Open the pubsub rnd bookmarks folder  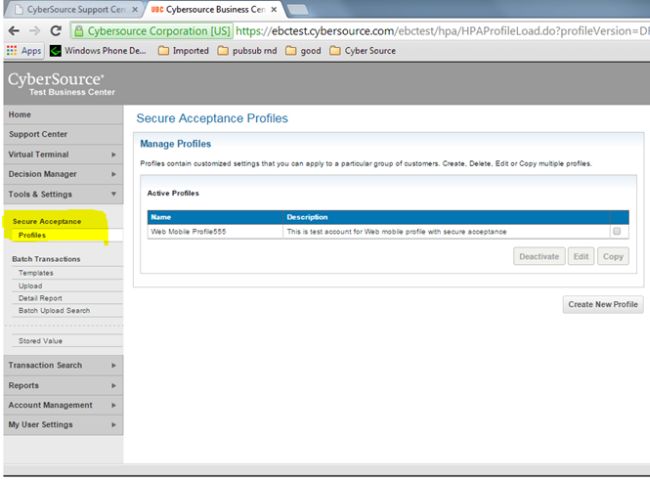247,51
